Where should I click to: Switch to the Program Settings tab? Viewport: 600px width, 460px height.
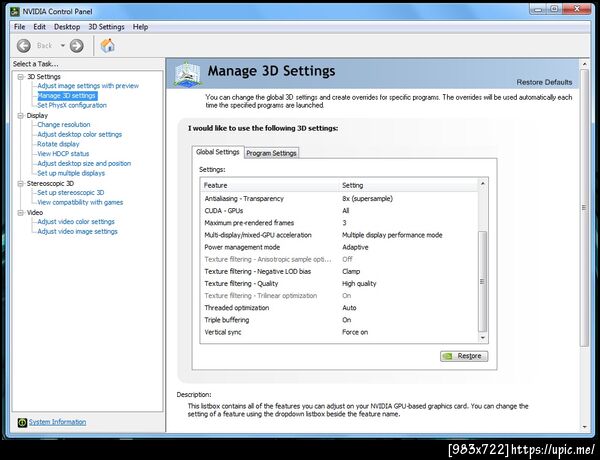(271, 153)
